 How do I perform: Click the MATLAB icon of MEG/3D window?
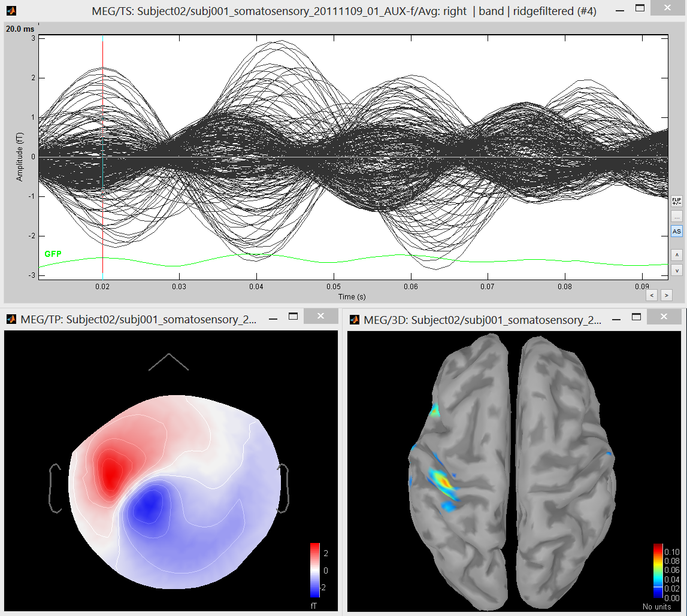[355, 319]
